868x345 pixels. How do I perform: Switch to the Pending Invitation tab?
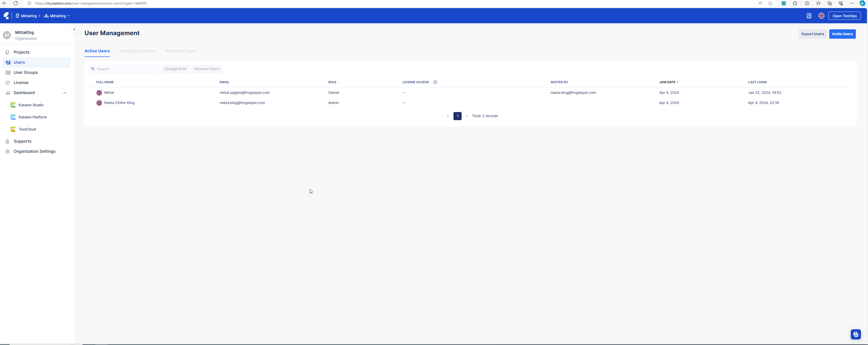137,51
